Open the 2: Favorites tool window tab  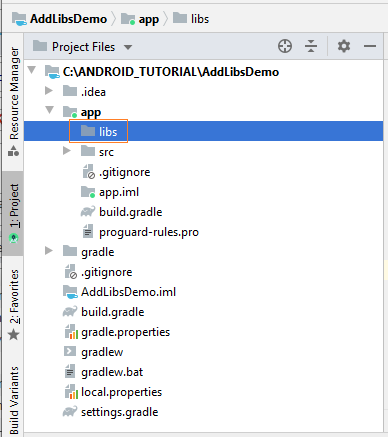(x=14, y=305)
